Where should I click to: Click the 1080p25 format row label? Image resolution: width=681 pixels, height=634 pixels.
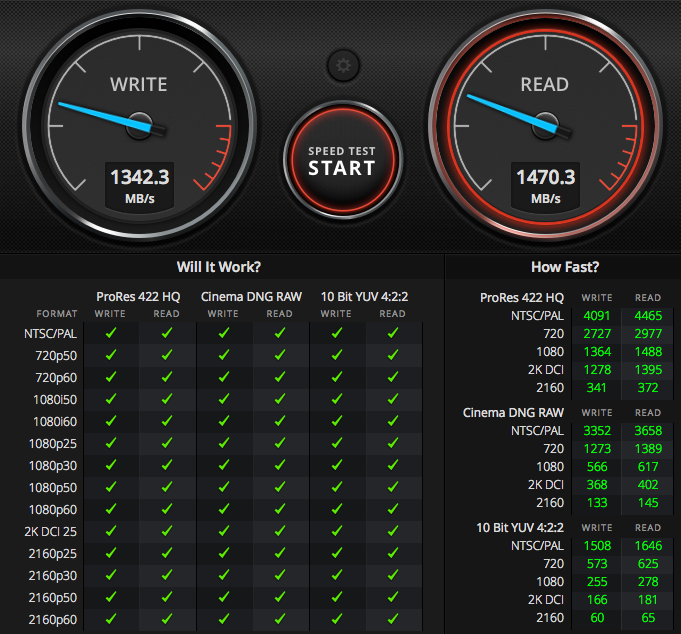tap(53, 444)
